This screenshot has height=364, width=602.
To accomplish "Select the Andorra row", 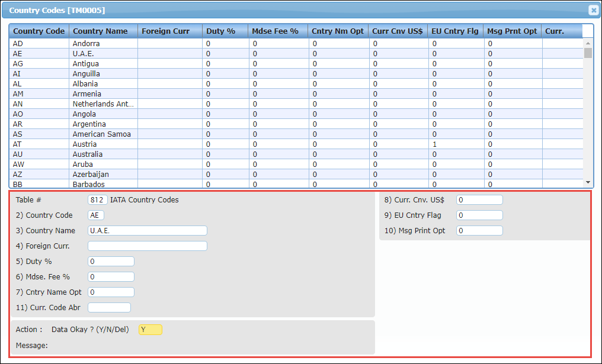I will point(296,43).
